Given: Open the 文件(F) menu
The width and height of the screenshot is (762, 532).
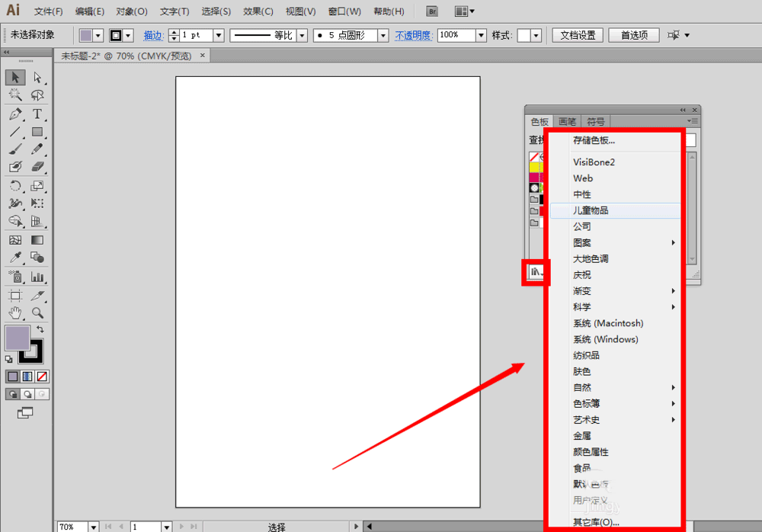Looking at the screenshot, I should tap(48, 11).
